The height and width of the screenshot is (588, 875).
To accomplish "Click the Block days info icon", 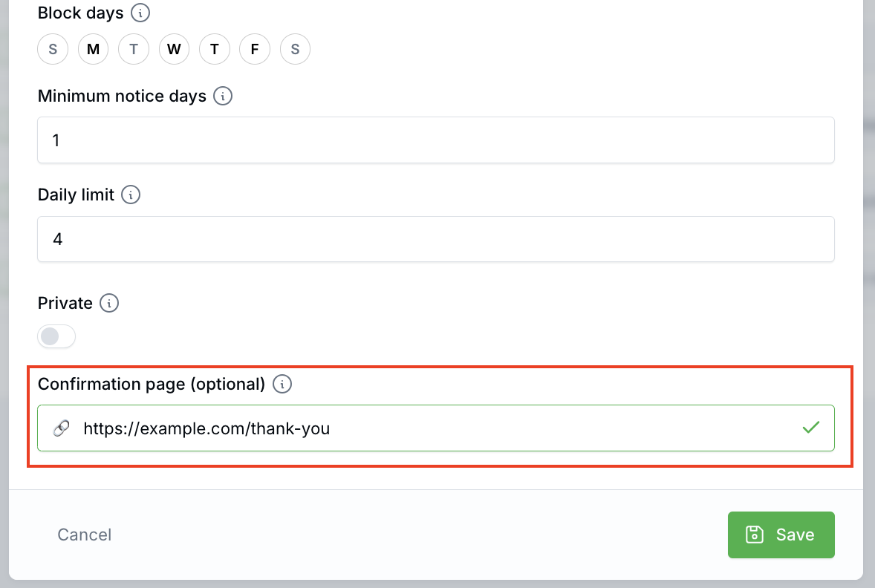I will pyautogui.click(x=140, y=13).
